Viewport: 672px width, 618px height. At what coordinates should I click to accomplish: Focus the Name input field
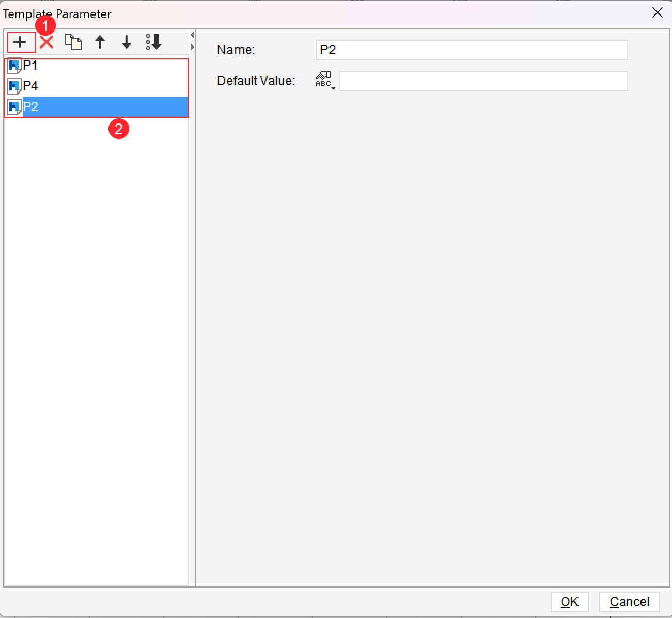pos(472,50)
